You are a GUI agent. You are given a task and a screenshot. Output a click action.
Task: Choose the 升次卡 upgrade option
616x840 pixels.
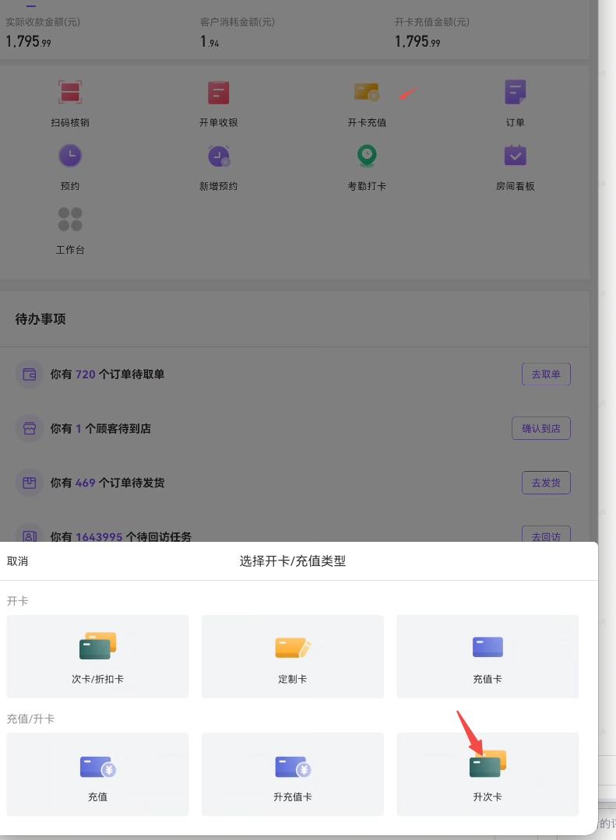[x=488, y=774]
